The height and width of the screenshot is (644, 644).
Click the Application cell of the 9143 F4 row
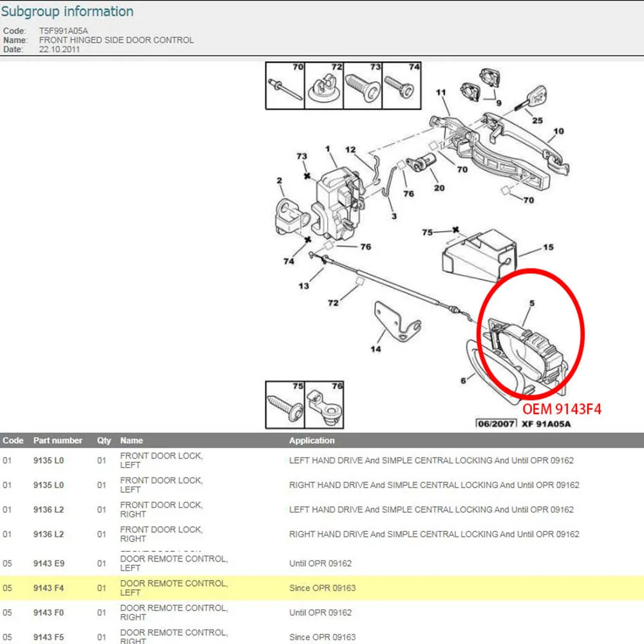coord(323,588)
